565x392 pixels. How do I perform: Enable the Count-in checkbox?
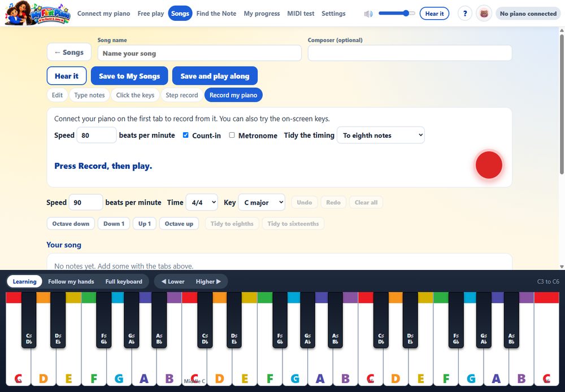185,135
